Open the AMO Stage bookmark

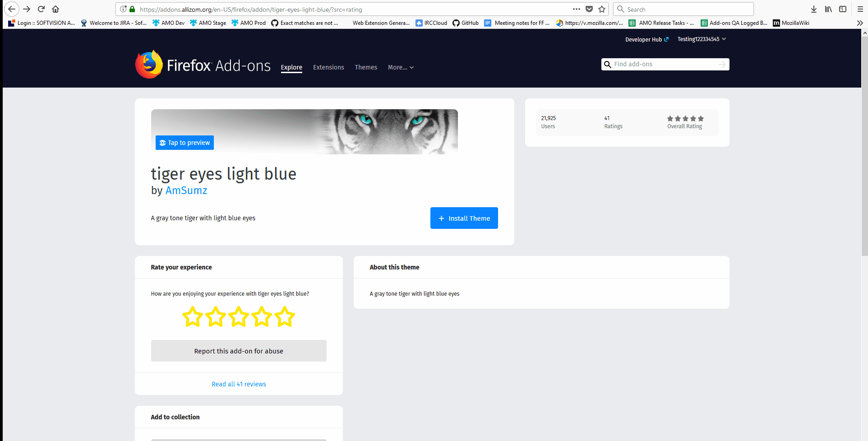(x=208, y=23)
